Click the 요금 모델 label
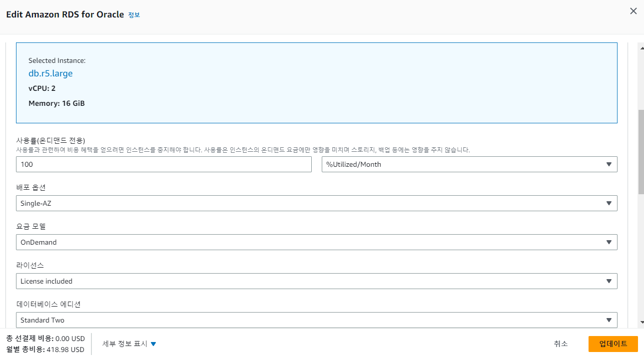Screen dimensions: 644x357 coord(31,226)
